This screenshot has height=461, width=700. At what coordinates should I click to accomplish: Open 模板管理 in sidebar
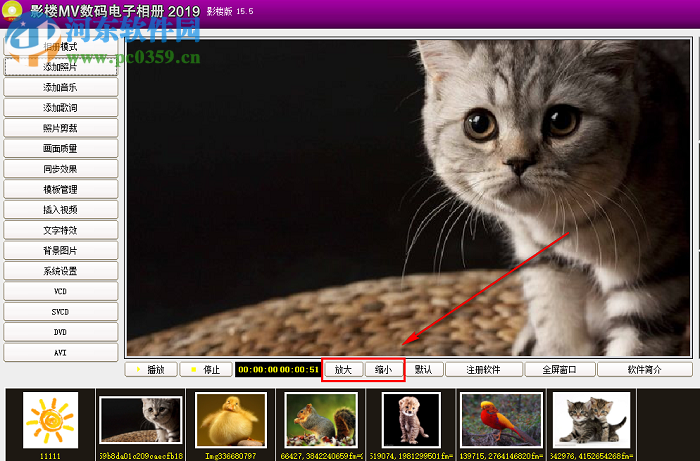pos(61,190)
